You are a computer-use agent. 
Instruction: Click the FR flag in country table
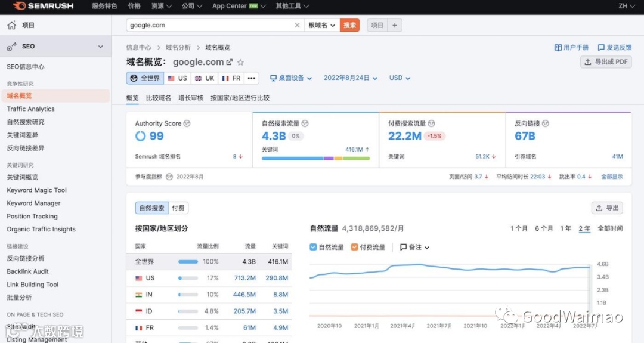pos(139,328)
